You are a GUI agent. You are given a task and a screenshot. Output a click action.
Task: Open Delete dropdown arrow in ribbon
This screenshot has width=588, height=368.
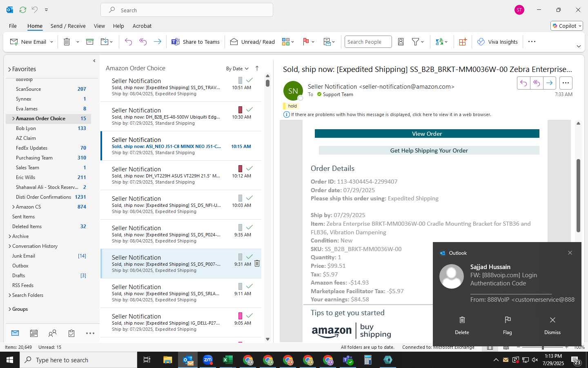(78, 42)
